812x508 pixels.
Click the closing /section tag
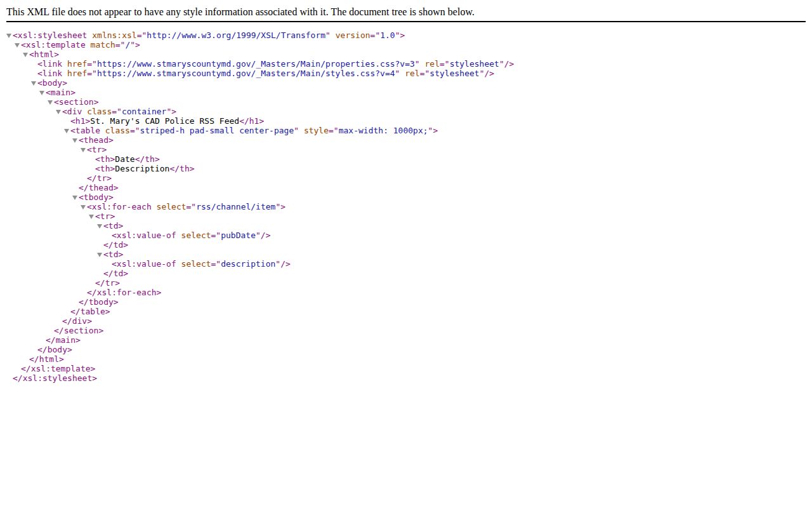[79, 331]
